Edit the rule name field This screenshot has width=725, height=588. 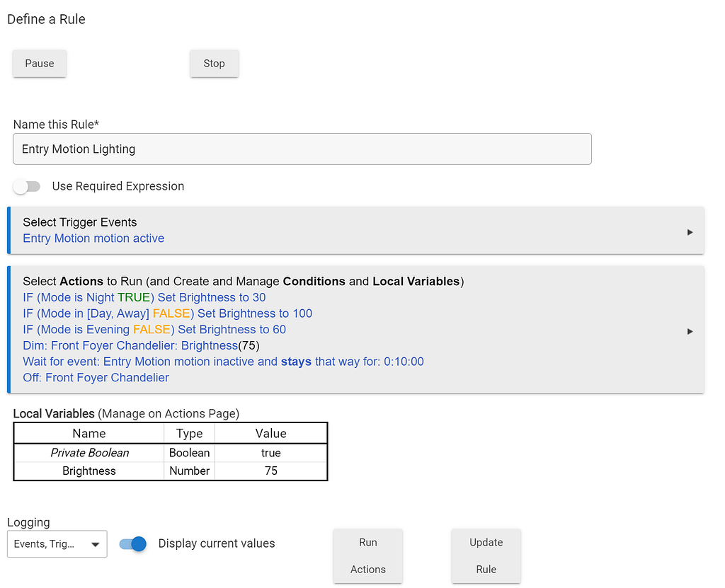tap(302, 149)
